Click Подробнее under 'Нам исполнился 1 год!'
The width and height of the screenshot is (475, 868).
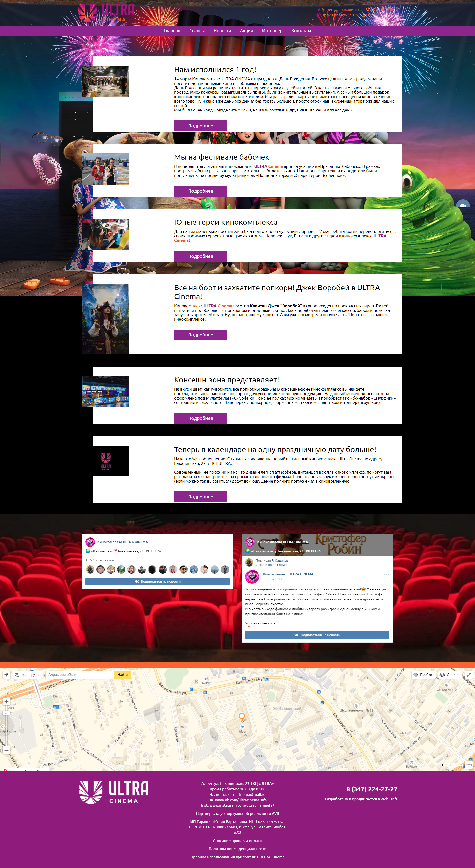coord(201,126)
